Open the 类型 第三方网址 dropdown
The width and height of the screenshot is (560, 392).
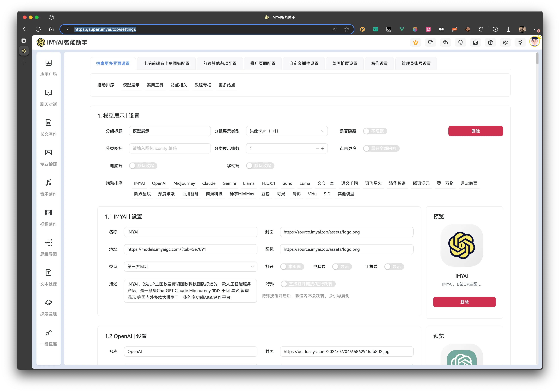pos(191,266)
